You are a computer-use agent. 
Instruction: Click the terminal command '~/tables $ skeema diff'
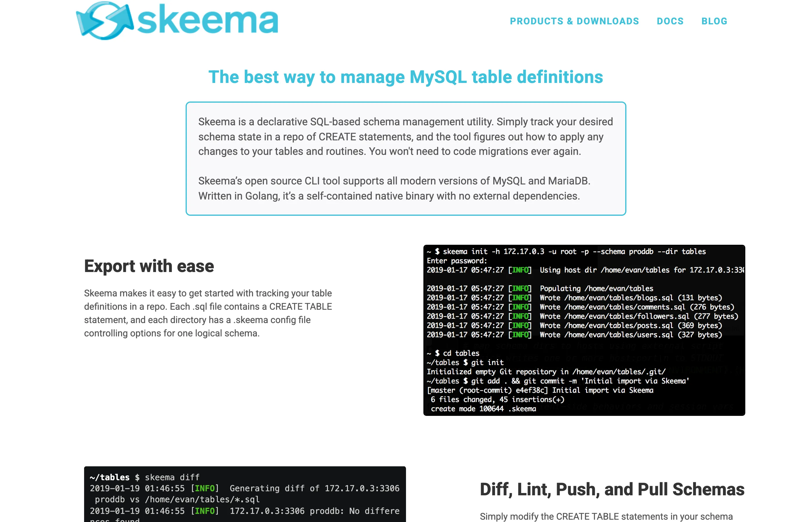tap(145, 477)
